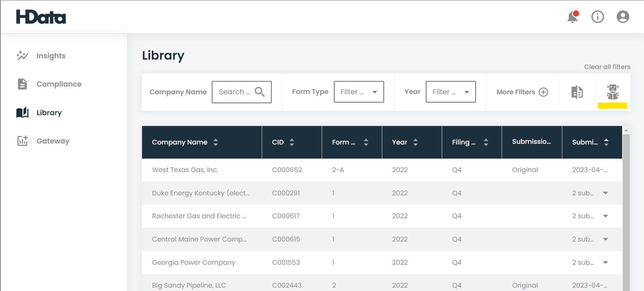Viewport: 644px width, 291px height.
Task: Click the Submissio... column header
Action: click(x=531, y=141)
